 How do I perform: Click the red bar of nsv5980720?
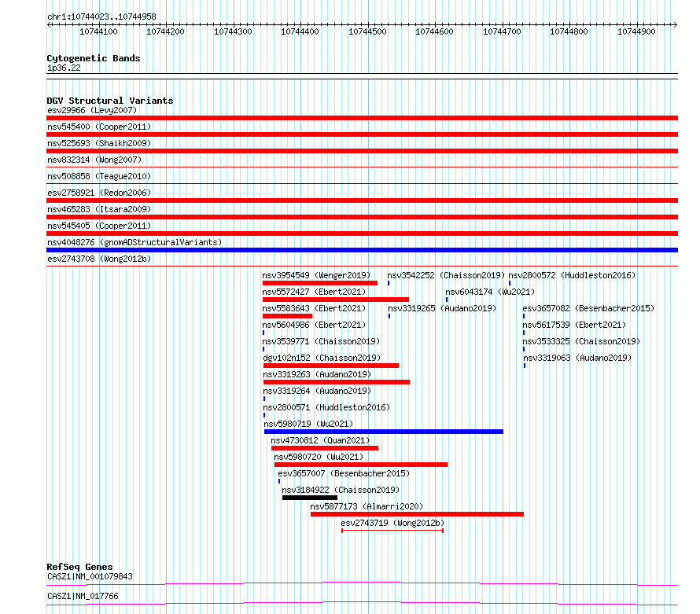[361, 465]
